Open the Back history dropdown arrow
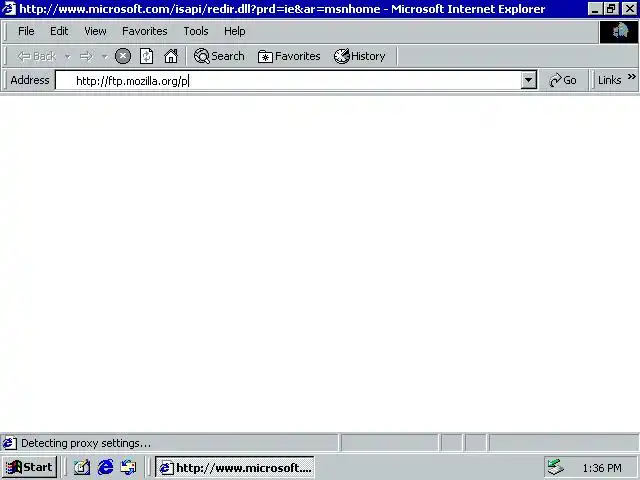Image resolution: width=640 pixels, height=480 pixels. click(68, 56)
